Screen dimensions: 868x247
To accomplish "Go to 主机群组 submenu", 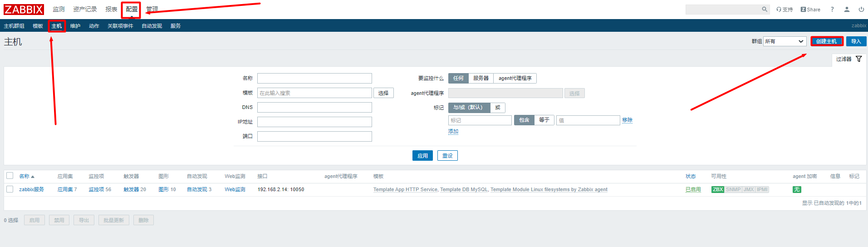I will pyautogui.click(x=14, y=26).
